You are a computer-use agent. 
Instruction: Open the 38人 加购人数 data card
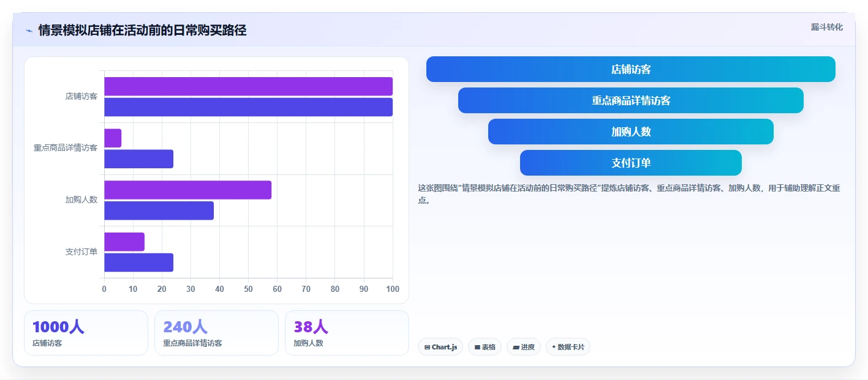click(347, 333)
